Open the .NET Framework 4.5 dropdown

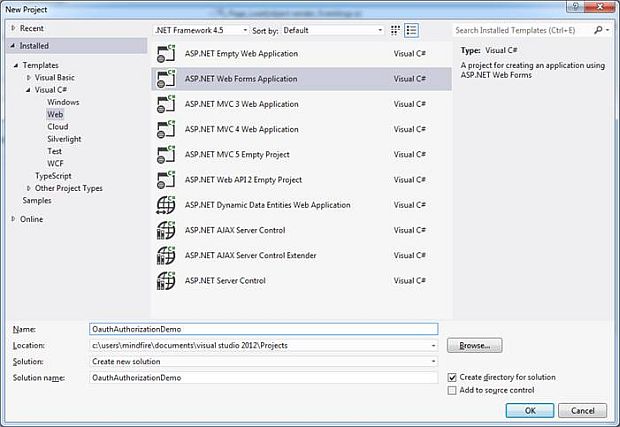click(x=201, y=30)
